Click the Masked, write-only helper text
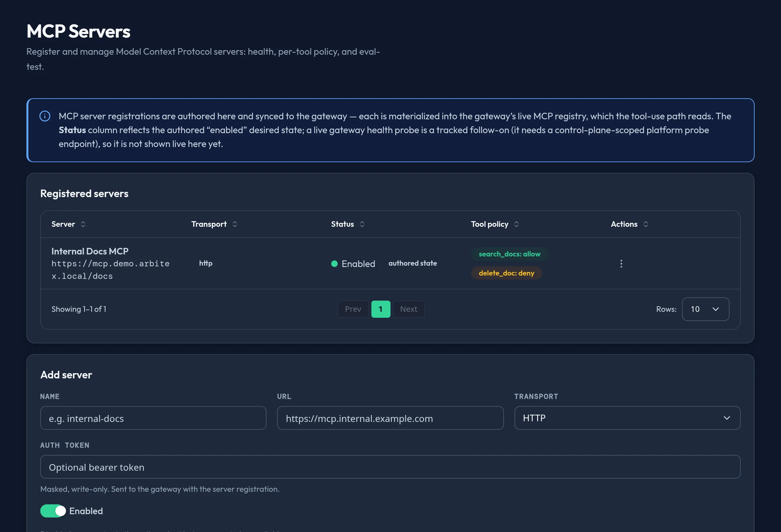781x532 pixels. tap(160, 489)
